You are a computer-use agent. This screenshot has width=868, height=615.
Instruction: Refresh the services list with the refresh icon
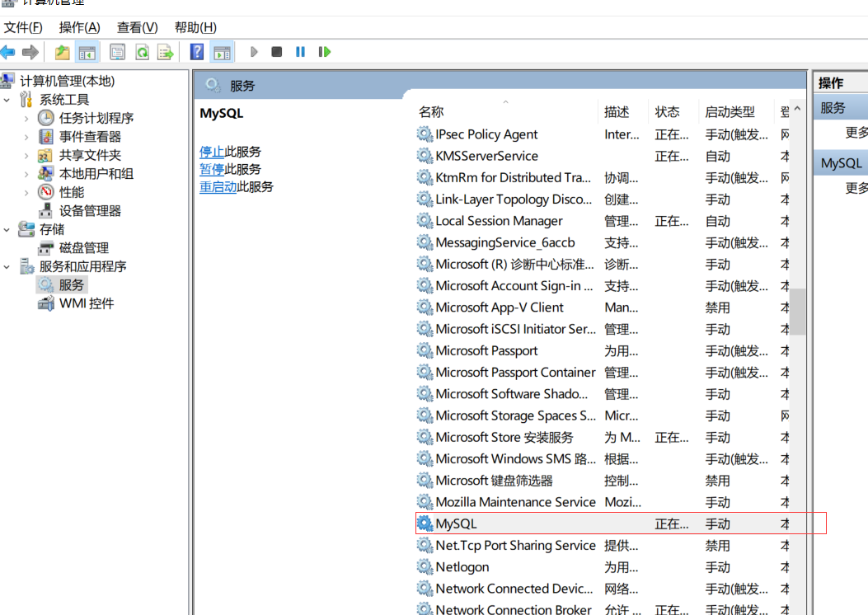click(141, 51)
